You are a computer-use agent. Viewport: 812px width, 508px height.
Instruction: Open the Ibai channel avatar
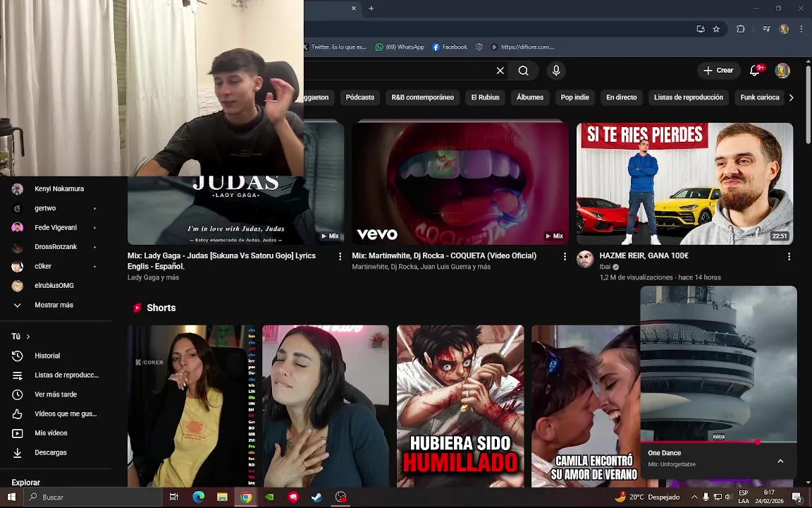(585, 259)
